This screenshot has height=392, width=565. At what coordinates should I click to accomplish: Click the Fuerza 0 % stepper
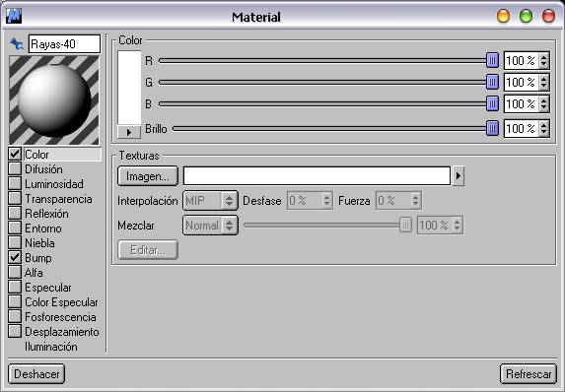[415, 201]
